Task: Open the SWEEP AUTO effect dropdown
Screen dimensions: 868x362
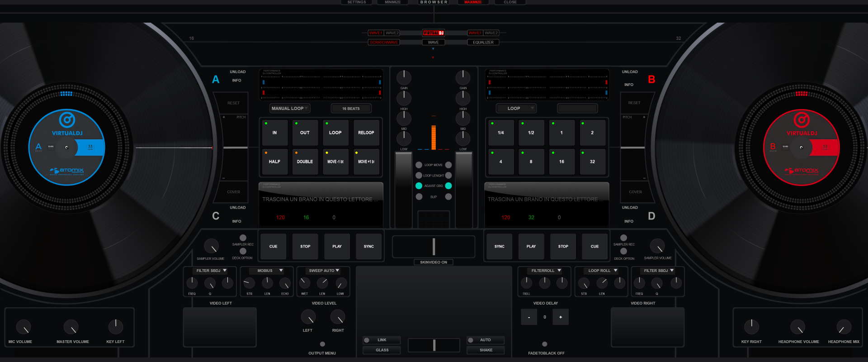Action: pyautogui.click(x=323, y=271)
